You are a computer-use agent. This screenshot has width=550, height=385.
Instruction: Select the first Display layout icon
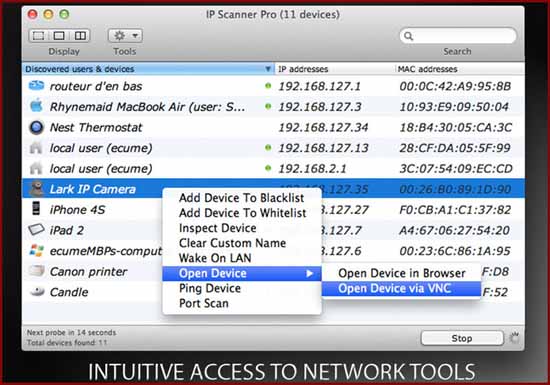(38, 35)
